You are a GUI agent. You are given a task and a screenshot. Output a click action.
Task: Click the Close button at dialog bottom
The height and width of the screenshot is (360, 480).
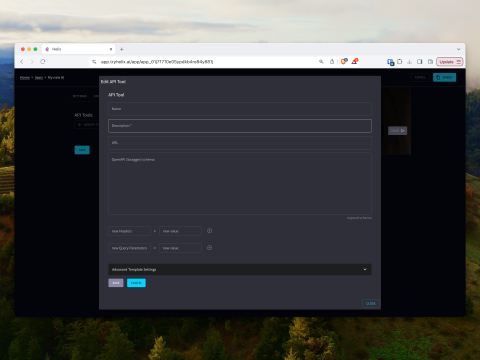click(x=371, y=303)
